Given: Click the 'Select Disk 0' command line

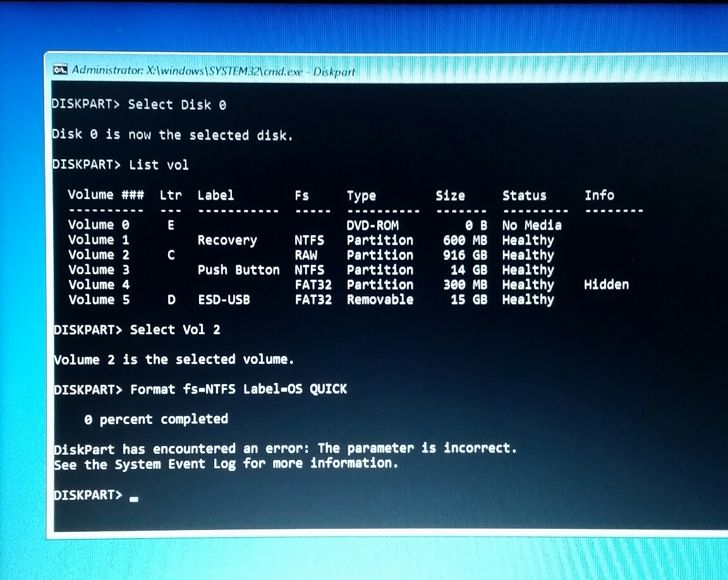Looking at the screenshot, I should pos(139,104).
